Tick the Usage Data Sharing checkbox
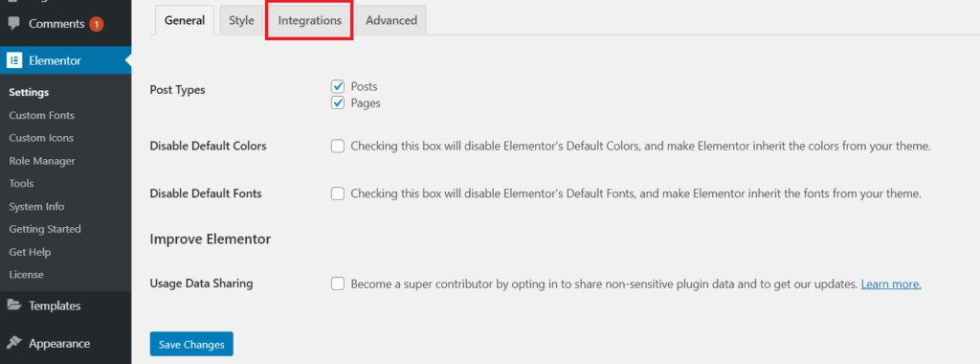 point(338,284)
